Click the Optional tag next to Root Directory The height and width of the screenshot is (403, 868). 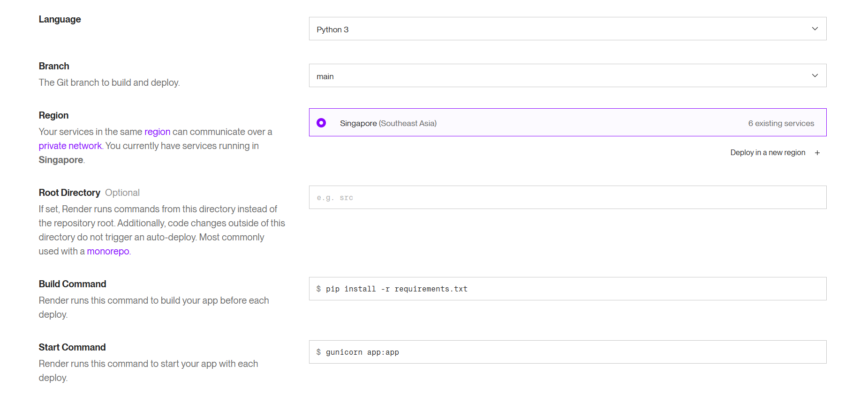tap(122, 193)
